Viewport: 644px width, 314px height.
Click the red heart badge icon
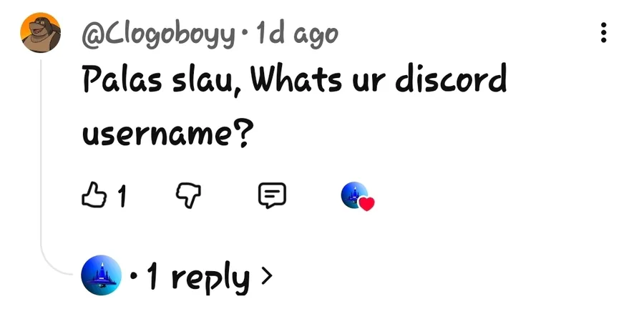[x=366, y=204]
